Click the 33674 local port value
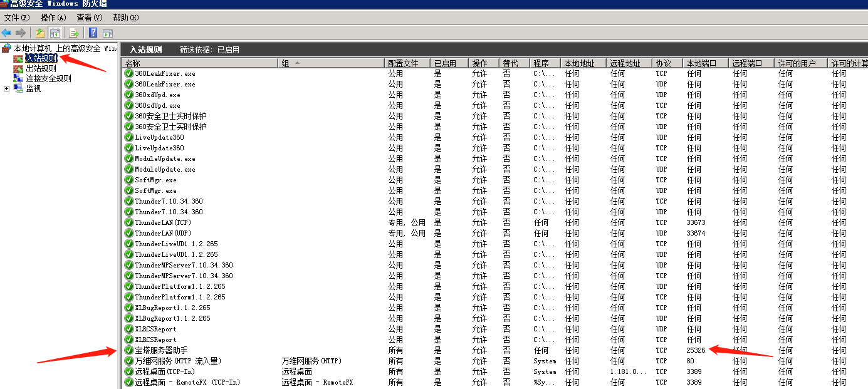This screenshot has height=389, width=868. point(696,233)
